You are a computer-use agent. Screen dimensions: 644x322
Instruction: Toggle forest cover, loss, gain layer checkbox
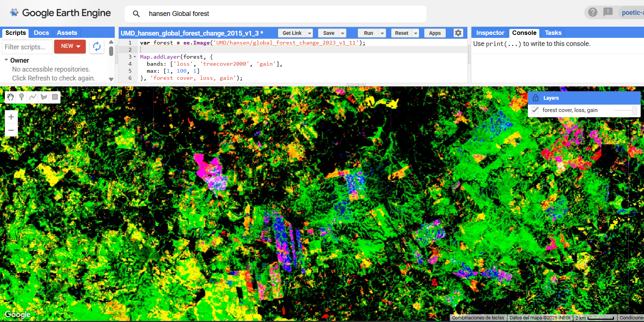(535, 110)
